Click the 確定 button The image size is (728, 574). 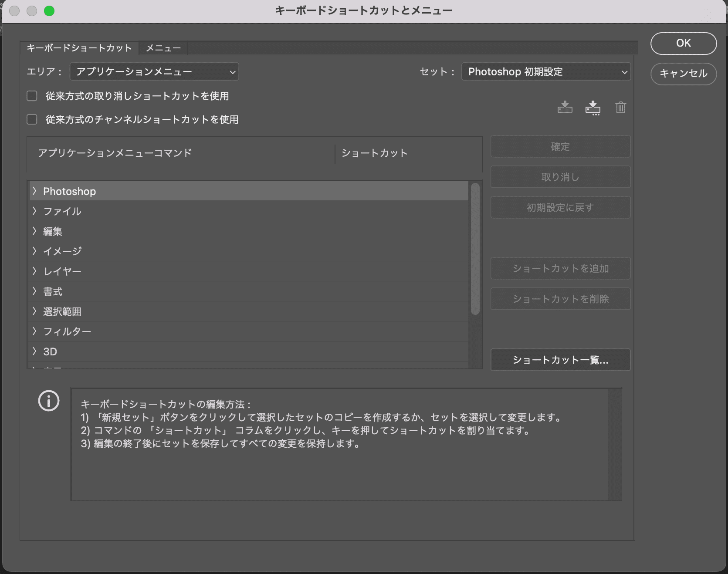click(560, 147)
